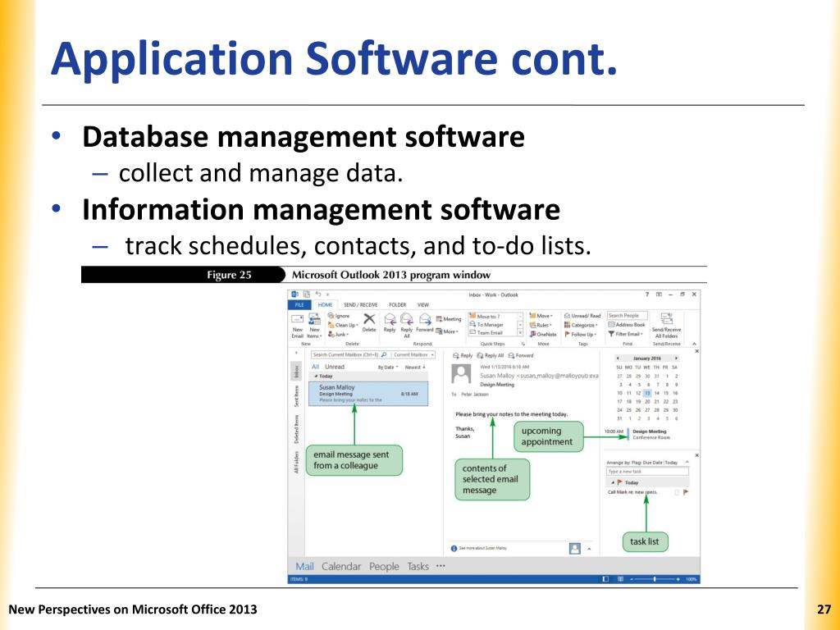Open the Clean Up dropdown
This screenshot has width=840, height=630.
[343, 325]
